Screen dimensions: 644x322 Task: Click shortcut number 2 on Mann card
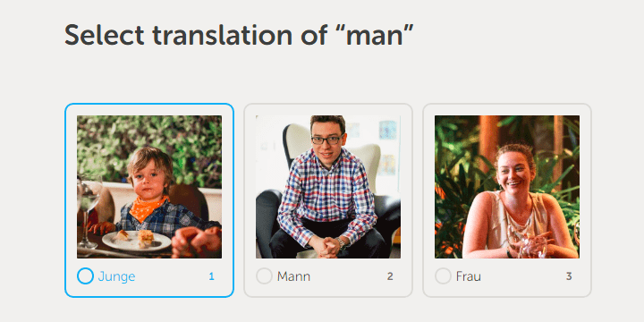[390, 276]
